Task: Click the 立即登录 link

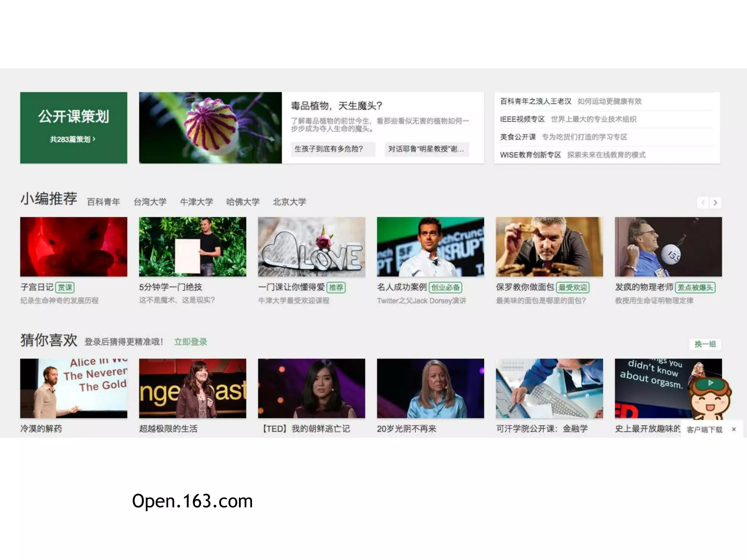Action: [190, 342]
